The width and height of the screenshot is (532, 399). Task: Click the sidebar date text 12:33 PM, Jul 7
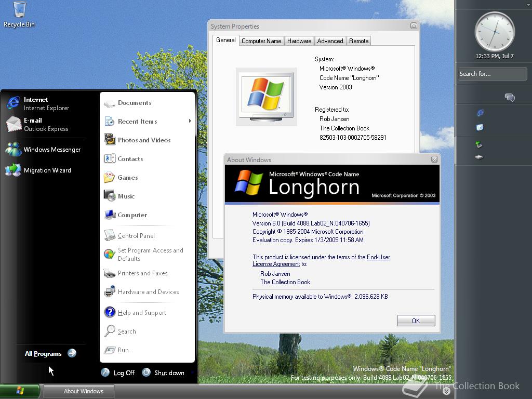tap(495, 56)
